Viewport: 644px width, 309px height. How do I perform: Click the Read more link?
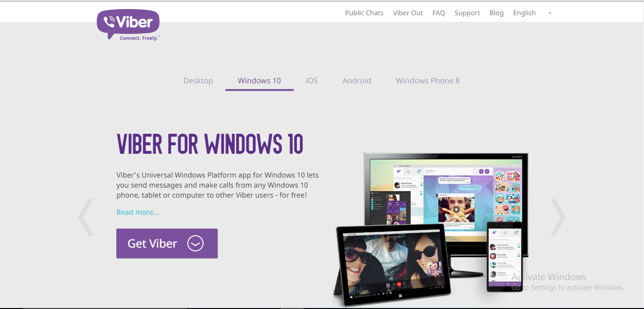click(137, 212)
